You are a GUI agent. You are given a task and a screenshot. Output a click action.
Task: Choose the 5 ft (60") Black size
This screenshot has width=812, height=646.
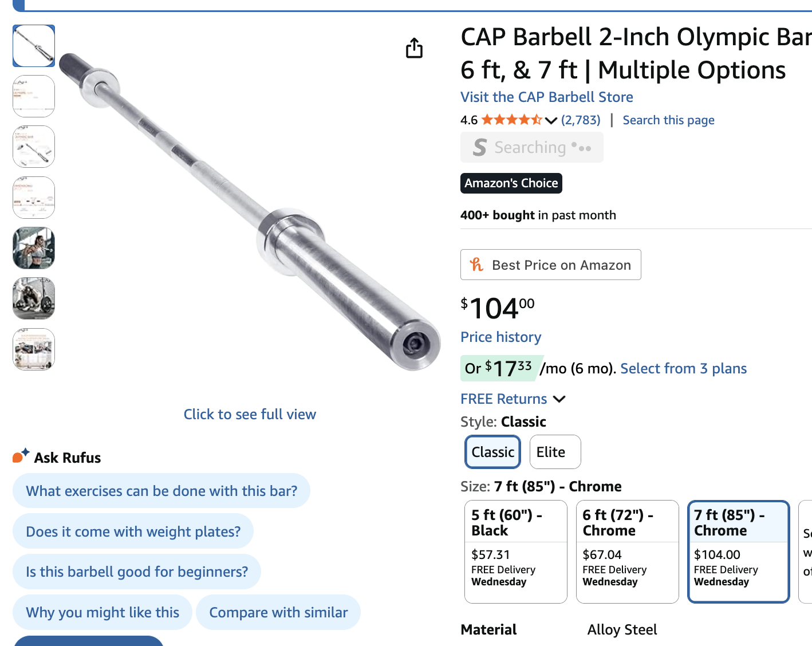tap(515, 551)
